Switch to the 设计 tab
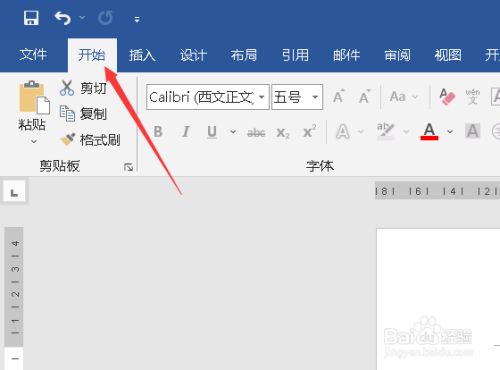Viewport: 500px width, 370px height. (x=193, y=55)
